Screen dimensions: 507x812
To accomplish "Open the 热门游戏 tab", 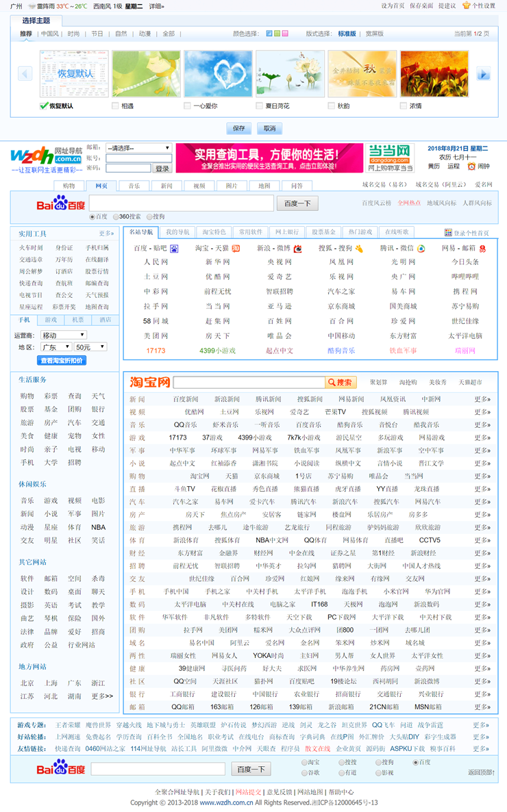I will tap(360, 232).
